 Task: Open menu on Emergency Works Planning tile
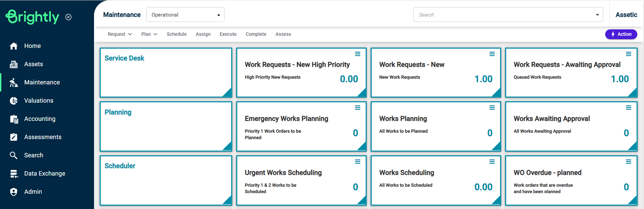tap(358, 108)
